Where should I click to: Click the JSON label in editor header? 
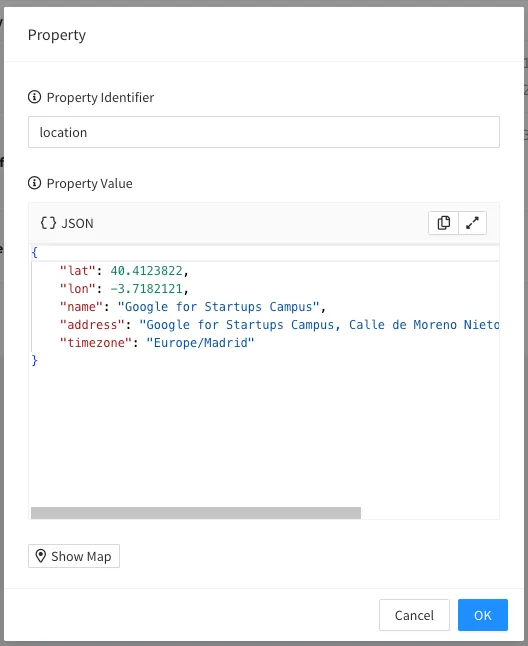[77, 223]
